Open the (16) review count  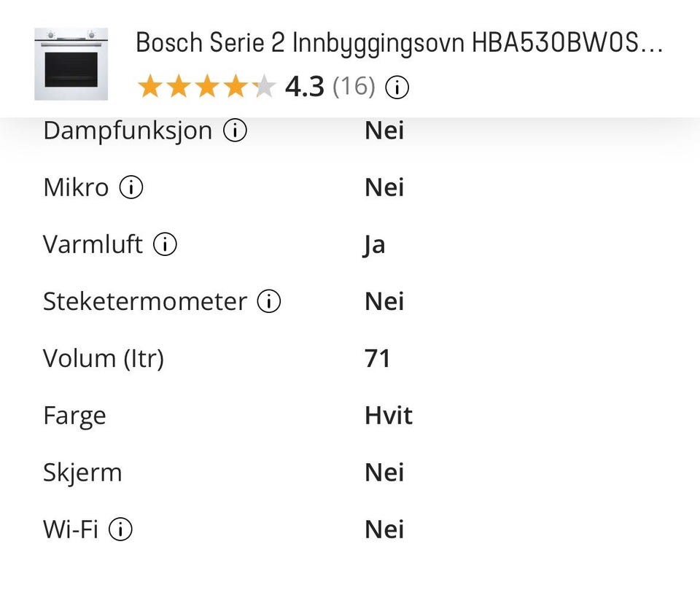pyautogui.click(x=354, y=86)
